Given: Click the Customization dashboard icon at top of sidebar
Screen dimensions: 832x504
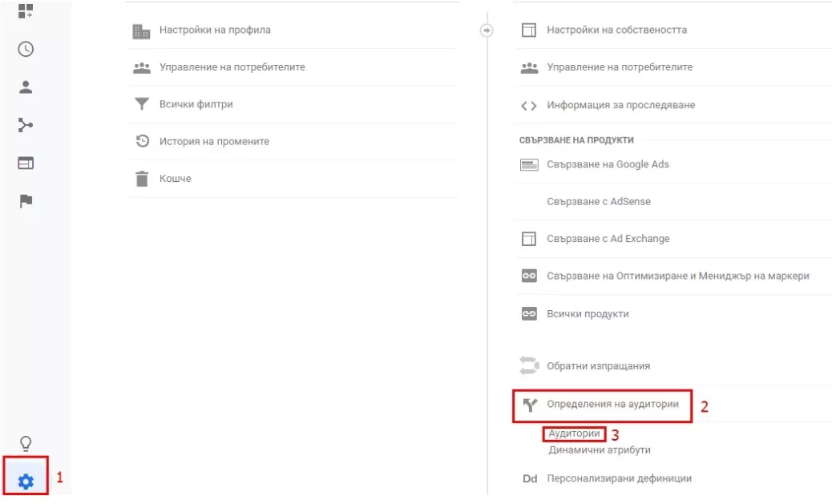Looking at the screenshot, I should tap(26, 10).
